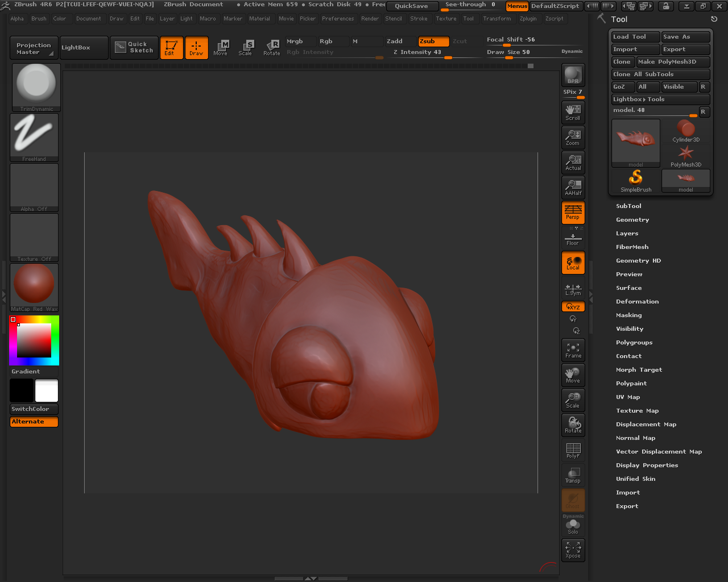Select the right-shelf Scale view icon
The image size is (728, 582).
click(573, 400)
